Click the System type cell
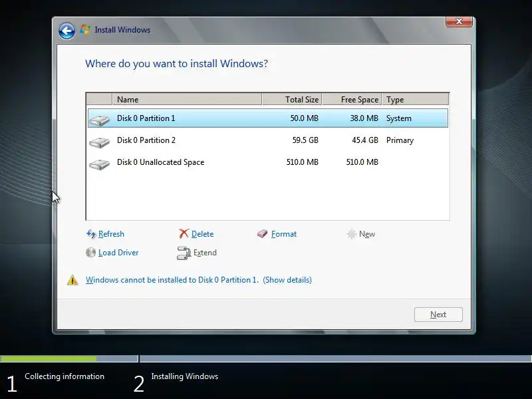Screen dimensions: 532x399 tap(399, 118)
